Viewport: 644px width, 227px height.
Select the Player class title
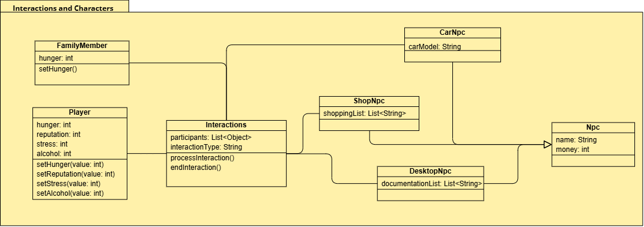tap(80, 112)
